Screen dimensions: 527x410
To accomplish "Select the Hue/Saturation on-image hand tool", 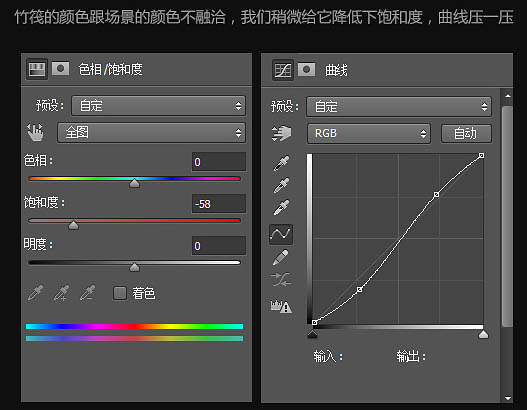I will coord(36,132).
